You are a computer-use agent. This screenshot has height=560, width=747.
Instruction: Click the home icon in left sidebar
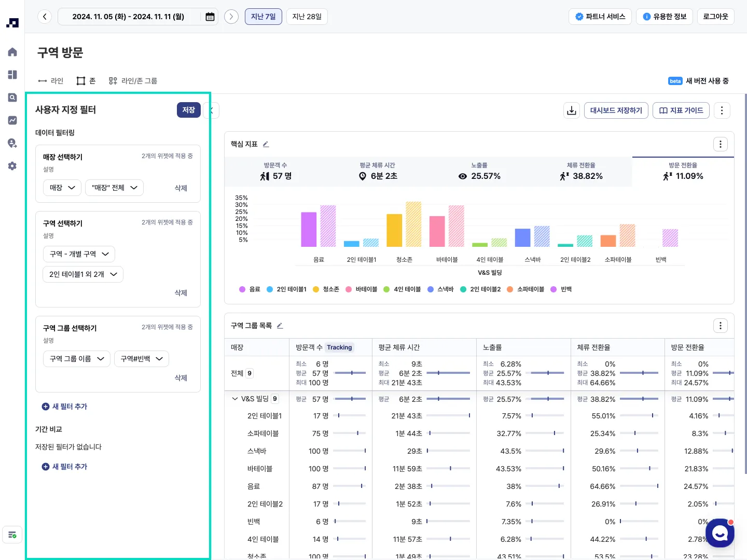pos(12,52)
